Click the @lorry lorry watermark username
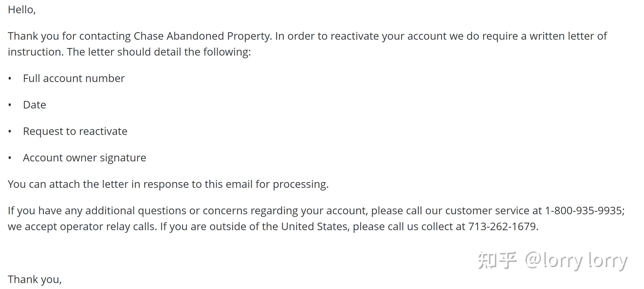The height and width of the screenshot is (289, 644). [576, 261]
